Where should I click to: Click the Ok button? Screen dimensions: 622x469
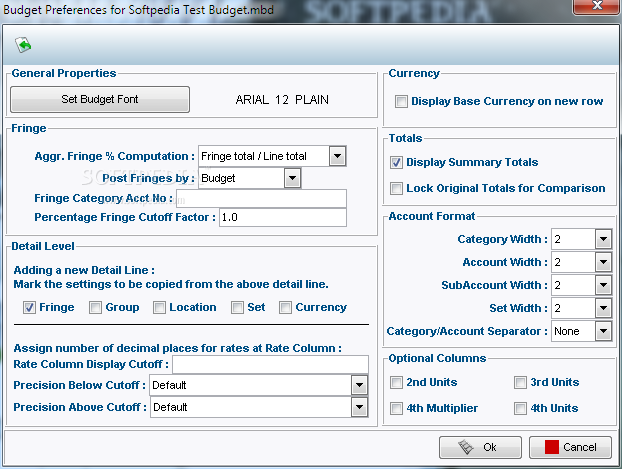pyautogui.click(x=480, y=448)
